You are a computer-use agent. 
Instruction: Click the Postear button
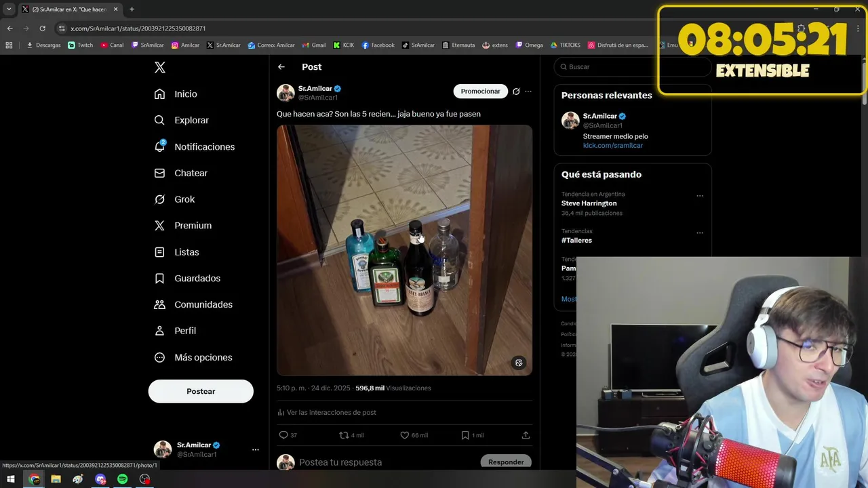201,391
